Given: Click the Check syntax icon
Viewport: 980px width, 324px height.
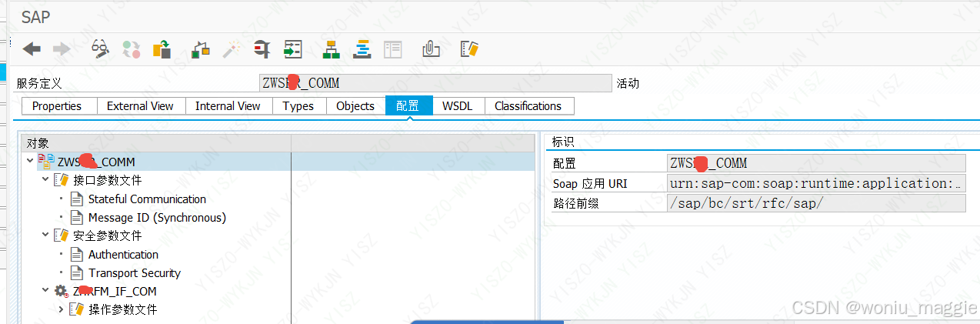Looking at the screenshot, I should [x=201, y=50].
